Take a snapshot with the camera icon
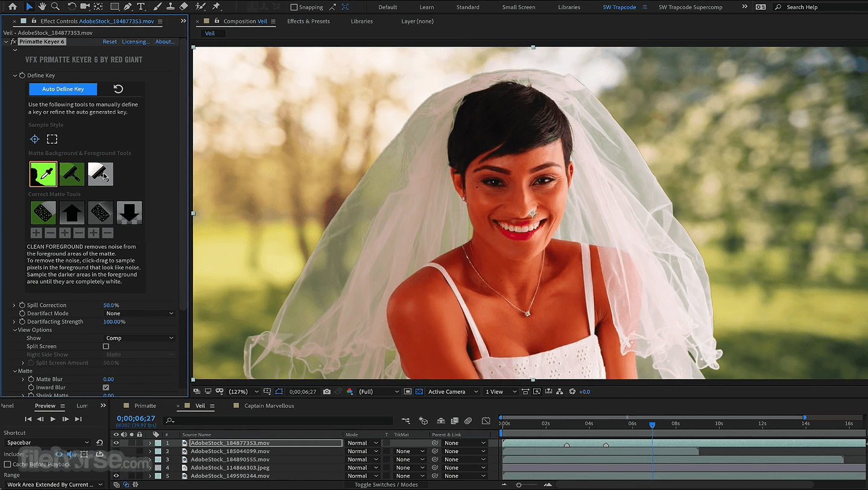 coord(327,392)
